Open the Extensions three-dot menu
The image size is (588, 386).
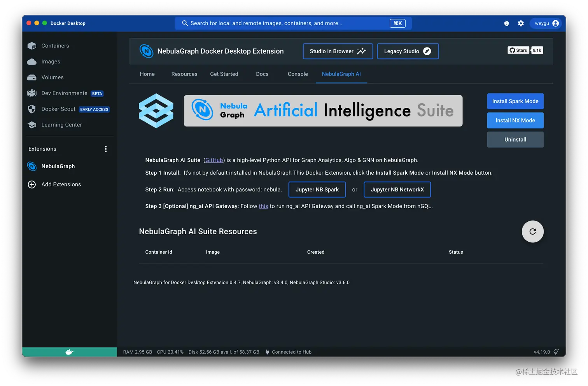[106, 149]
